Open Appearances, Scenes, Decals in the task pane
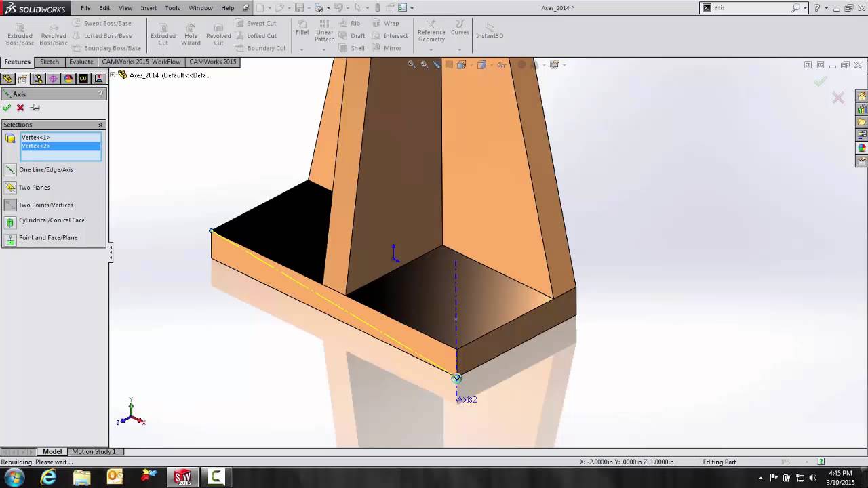 (862, 148)
